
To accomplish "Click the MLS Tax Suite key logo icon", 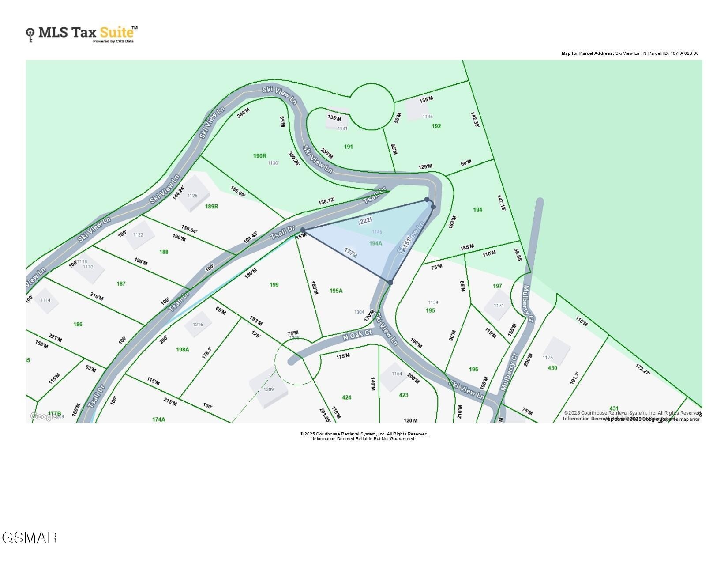I will coord(30,35).
